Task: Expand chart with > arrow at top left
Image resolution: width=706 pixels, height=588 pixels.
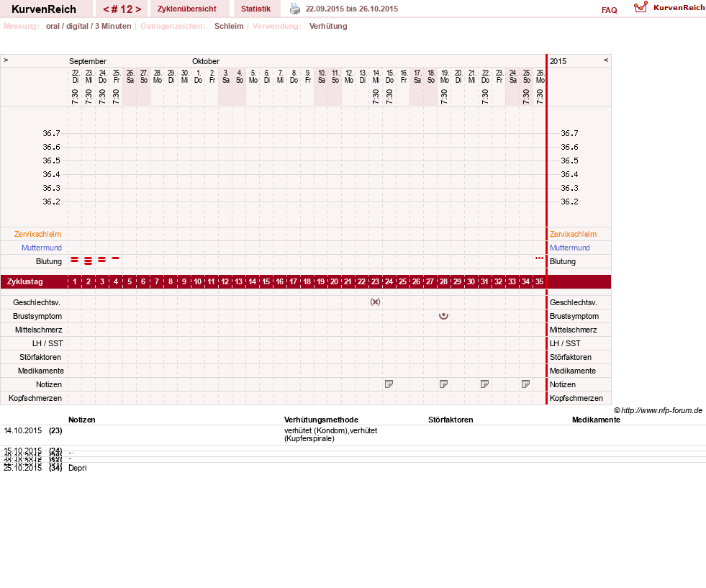Action: tap(6, 60)
